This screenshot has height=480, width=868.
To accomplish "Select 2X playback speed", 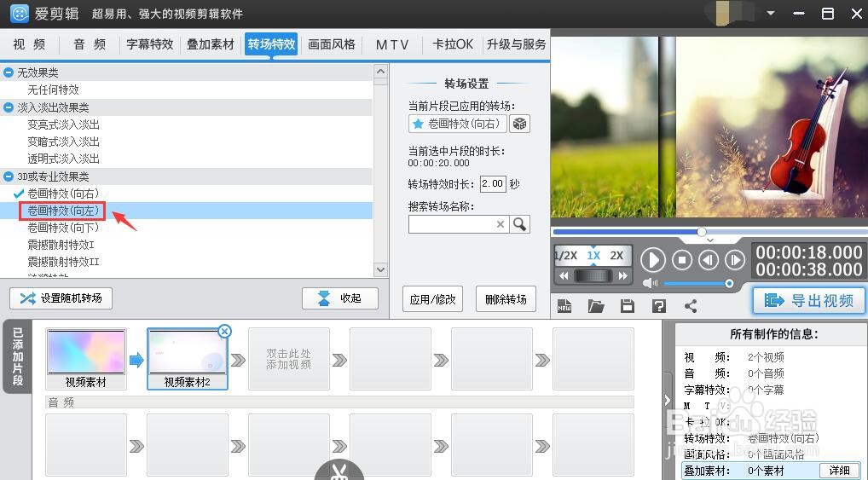I will pos(616,255).
